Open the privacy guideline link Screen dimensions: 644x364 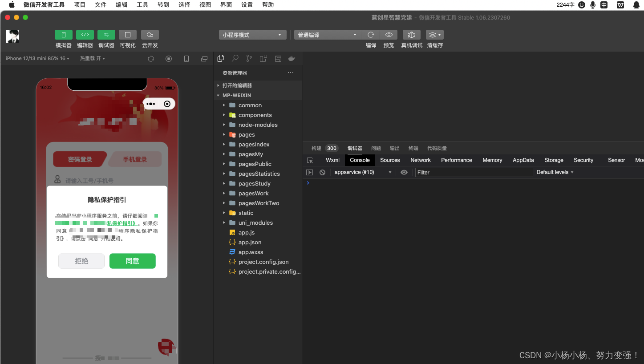pyautogui.click(x=122, y=223)
